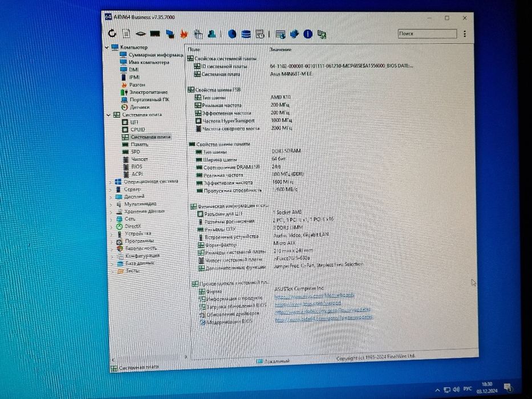The height and width of the screenshot is (399, 532).
Task: Open the CPUID tree item
Action: click(138, 129)
